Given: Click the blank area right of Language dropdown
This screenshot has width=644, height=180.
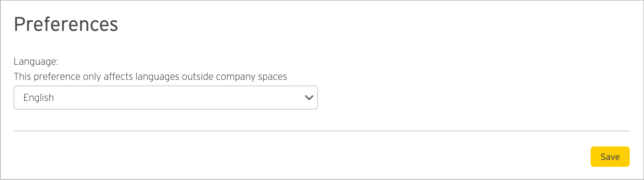Looking at the screenshot, I should [x=473, y=98].
